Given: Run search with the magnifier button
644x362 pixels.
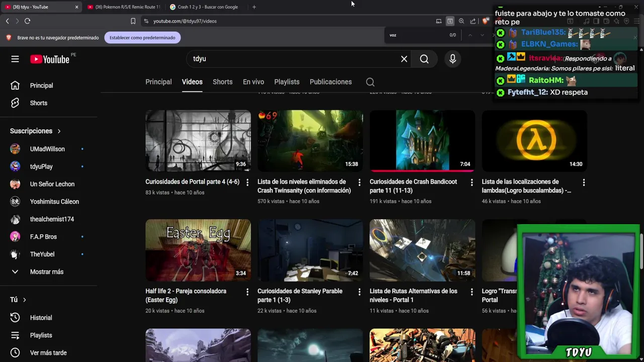Looking at the screenshot, I should coord(424,59).
